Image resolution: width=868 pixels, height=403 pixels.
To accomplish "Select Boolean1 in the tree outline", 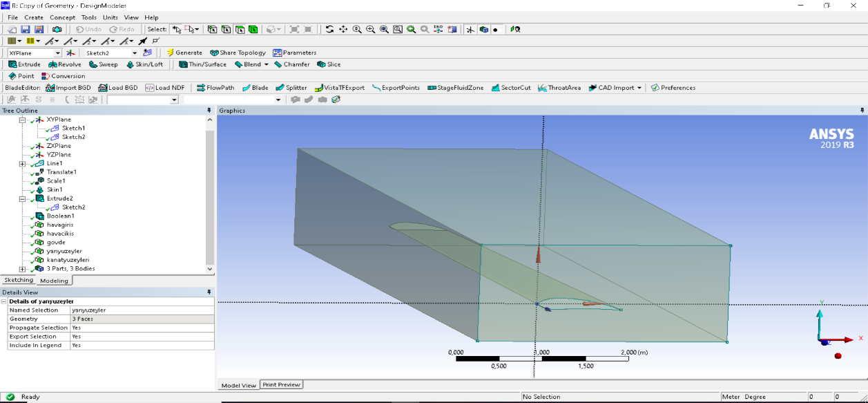I will click(60, 216).
